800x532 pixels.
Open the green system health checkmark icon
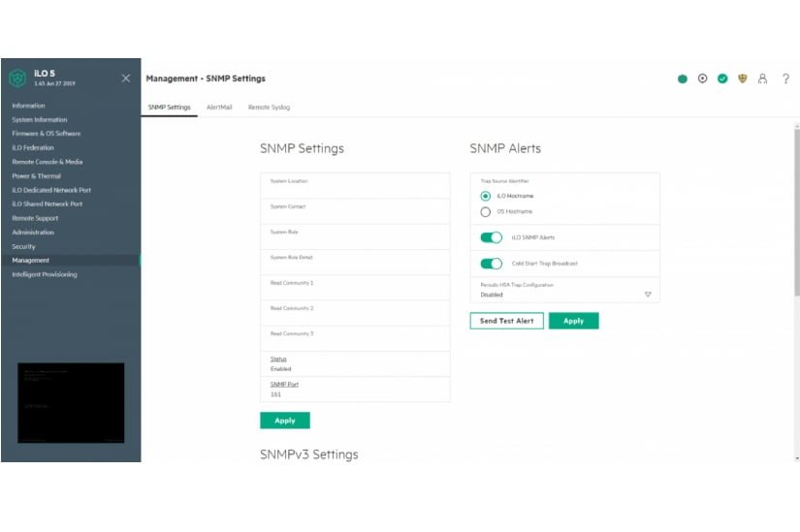click(722, 78)
